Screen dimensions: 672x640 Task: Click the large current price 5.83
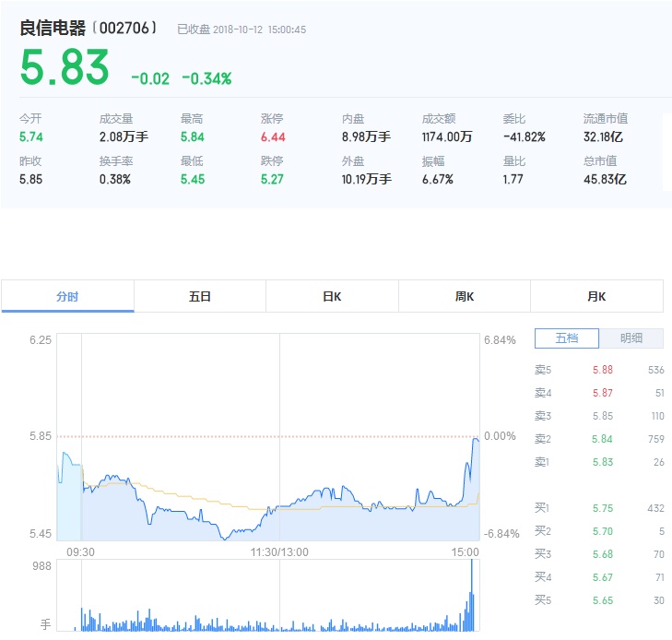coord(65,68)
